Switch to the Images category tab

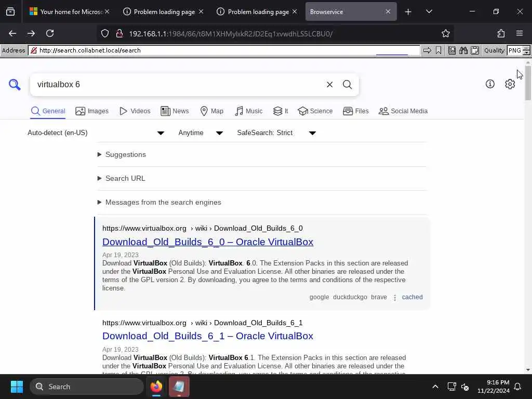pos(92,111)
